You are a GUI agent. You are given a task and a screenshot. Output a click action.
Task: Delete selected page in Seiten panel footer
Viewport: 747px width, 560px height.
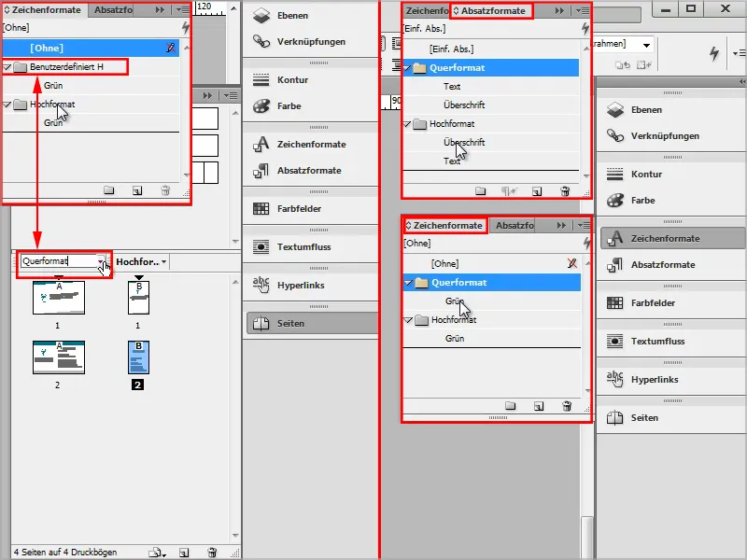pos(213,553)
